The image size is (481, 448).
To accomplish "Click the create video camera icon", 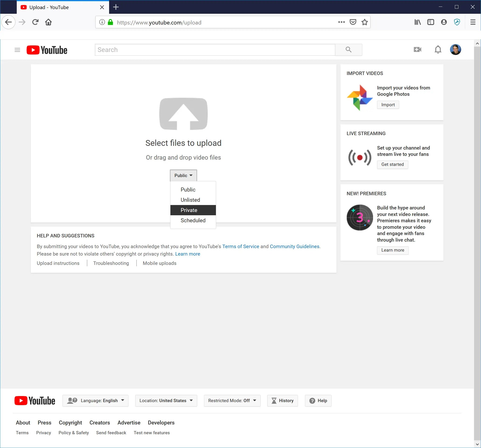I will [417, 50].
